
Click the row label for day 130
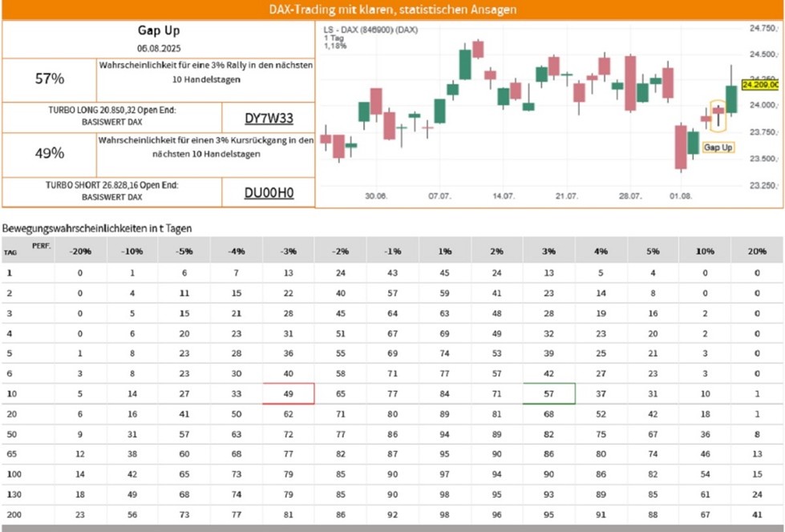[x=14, y=494]
